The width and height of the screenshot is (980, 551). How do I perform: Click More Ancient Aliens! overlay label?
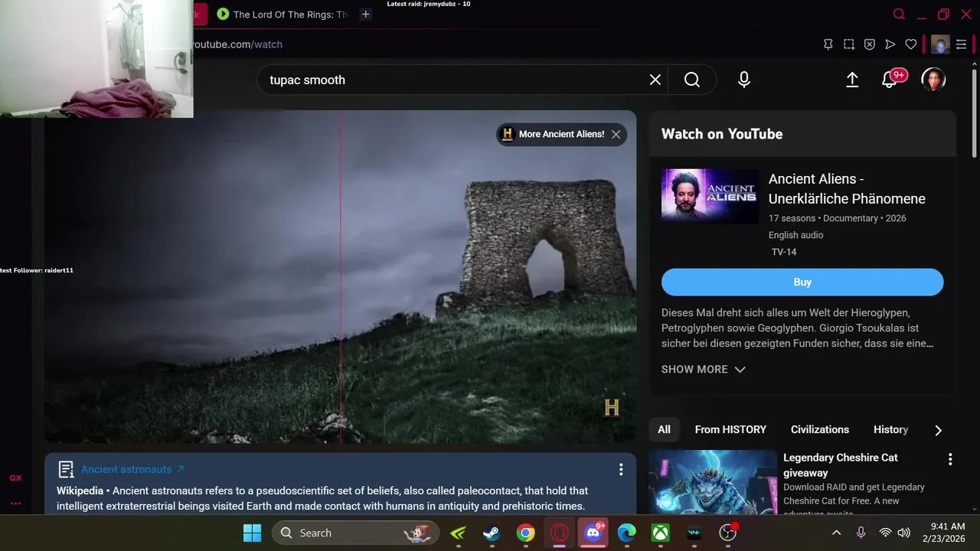(x=561, y=134)
